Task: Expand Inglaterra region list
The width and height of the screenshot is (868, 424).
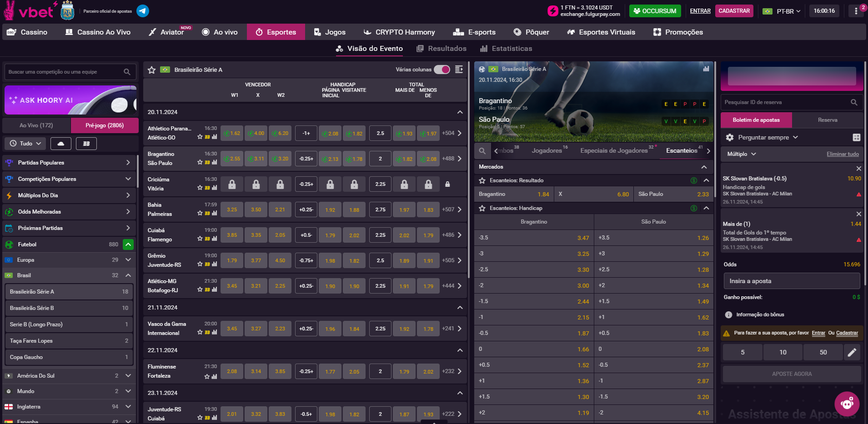Action: pos(128,407)
